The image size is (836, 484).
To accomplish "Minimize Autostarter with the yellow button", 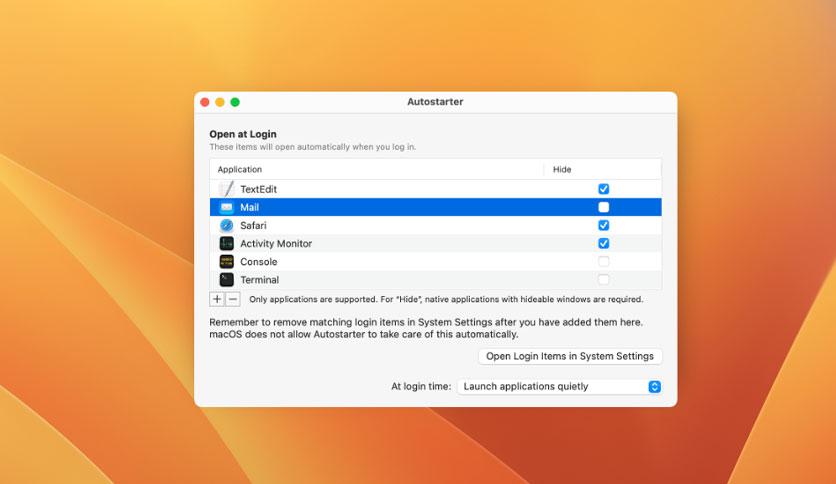I will pos(220,102).
